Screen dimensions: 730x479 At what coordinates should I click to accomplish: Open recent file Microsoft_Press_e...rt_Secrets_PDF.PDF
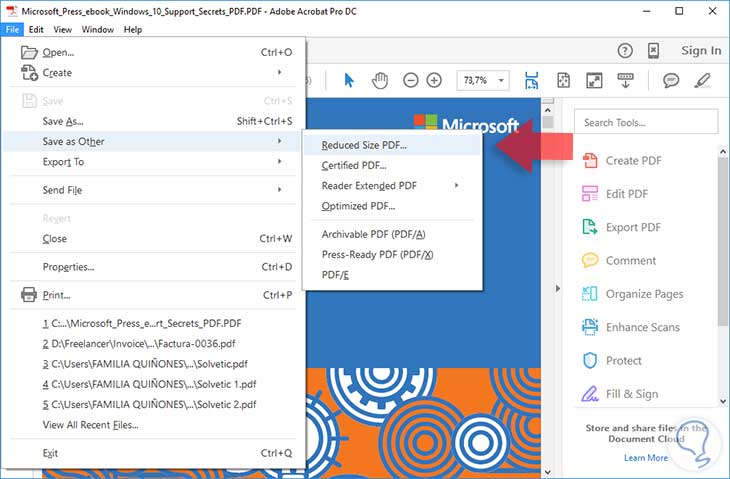click(152, 323)
